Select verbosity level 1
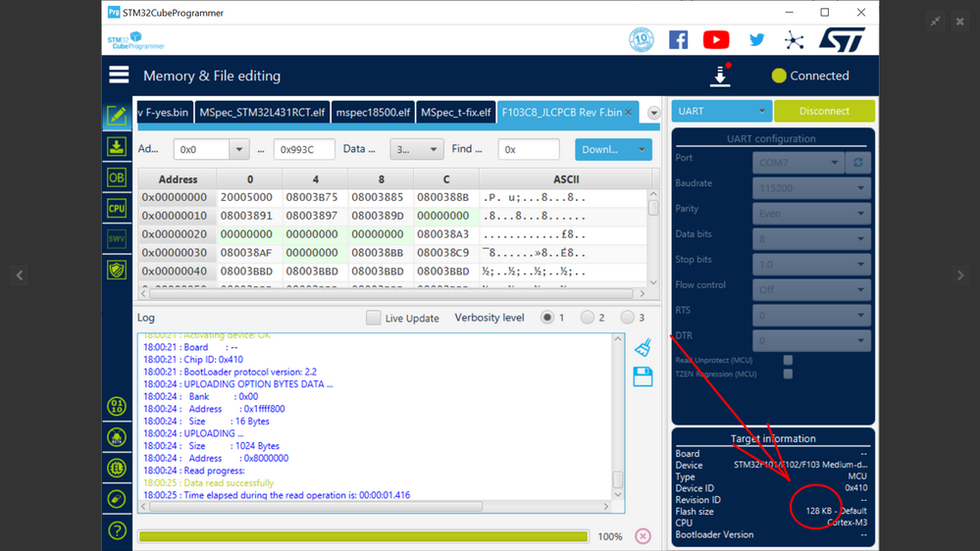 546,318
